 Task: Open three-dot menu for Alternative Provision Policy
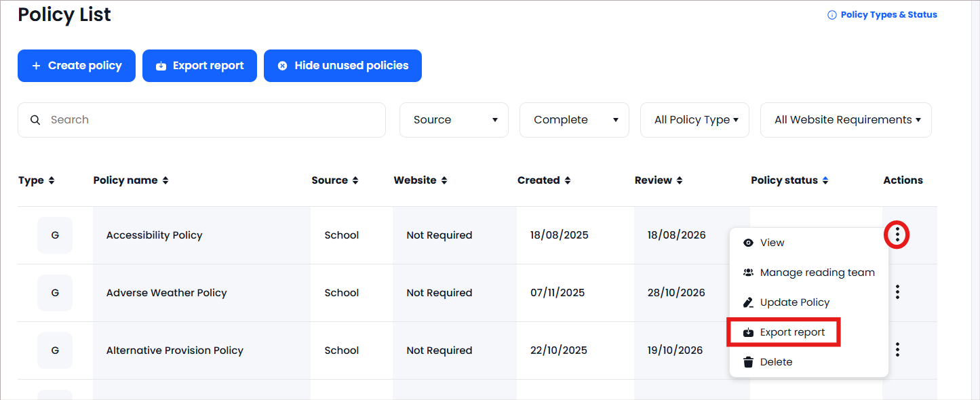[x=897, y=350]
